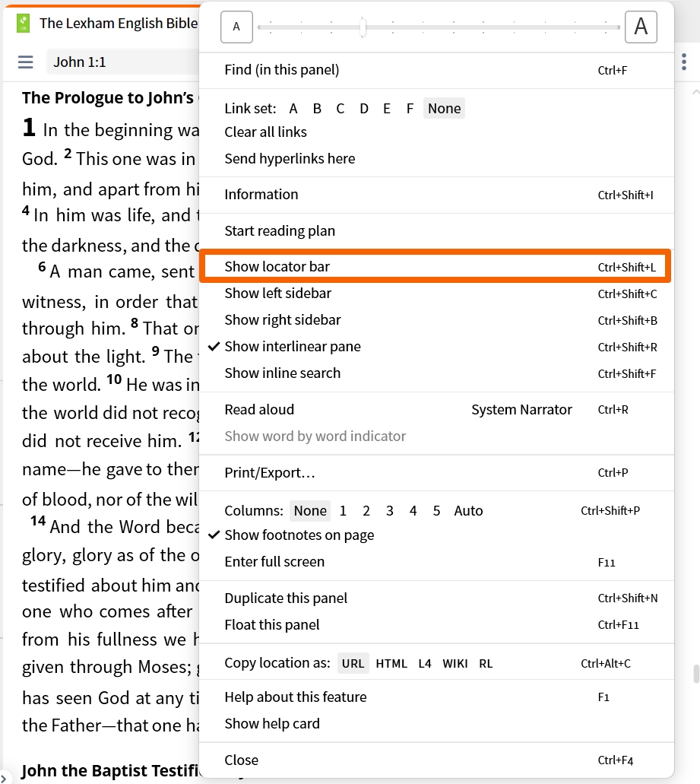Click the Lexham English Bible resource icon
This screenshot has width=700, height=784.
23,23
